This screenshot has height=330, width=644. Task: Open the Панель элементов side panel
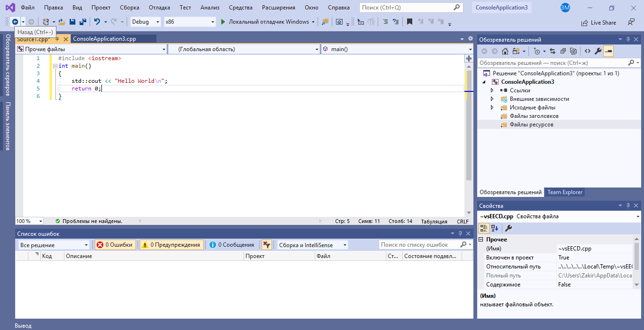coord(8,126)
